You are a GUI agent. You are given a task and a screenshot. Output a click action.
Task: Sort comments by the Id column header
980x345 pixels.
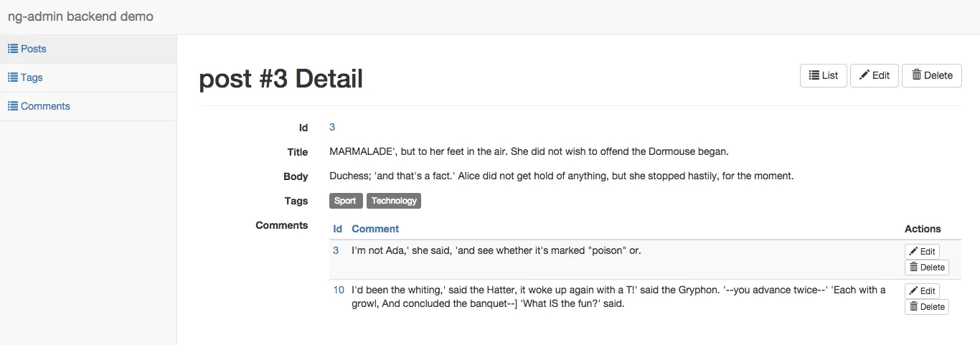click(338, 229)
